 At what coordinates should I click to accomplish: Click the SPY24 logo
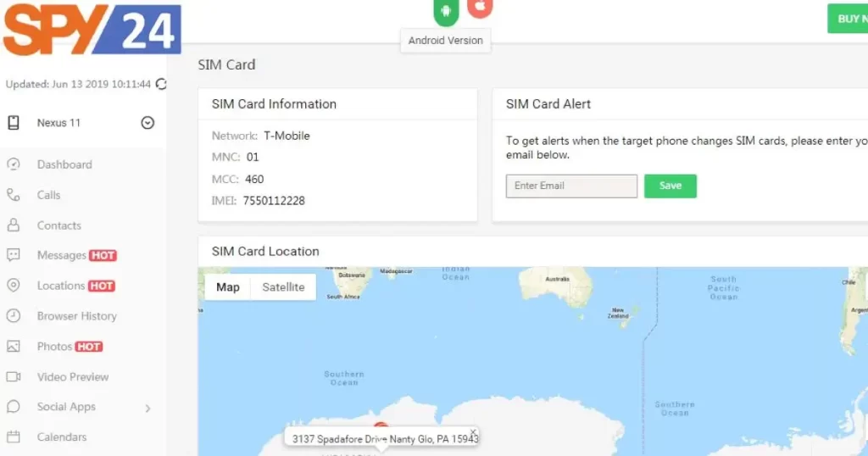pyautogui.click(x=92, y=29)
